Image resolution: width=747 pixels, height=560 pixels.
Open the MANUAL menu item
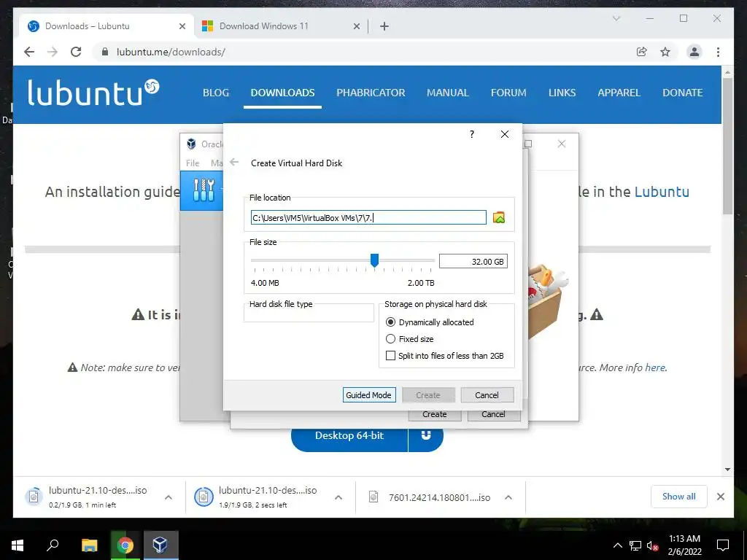tap(448, 93)
